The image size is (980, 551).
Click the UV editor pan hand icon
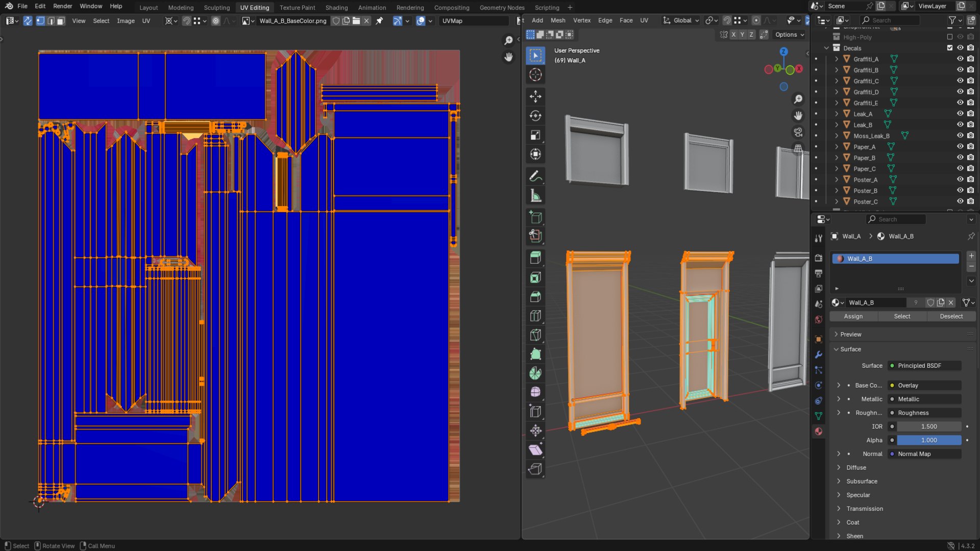click(x=508, y=57)
